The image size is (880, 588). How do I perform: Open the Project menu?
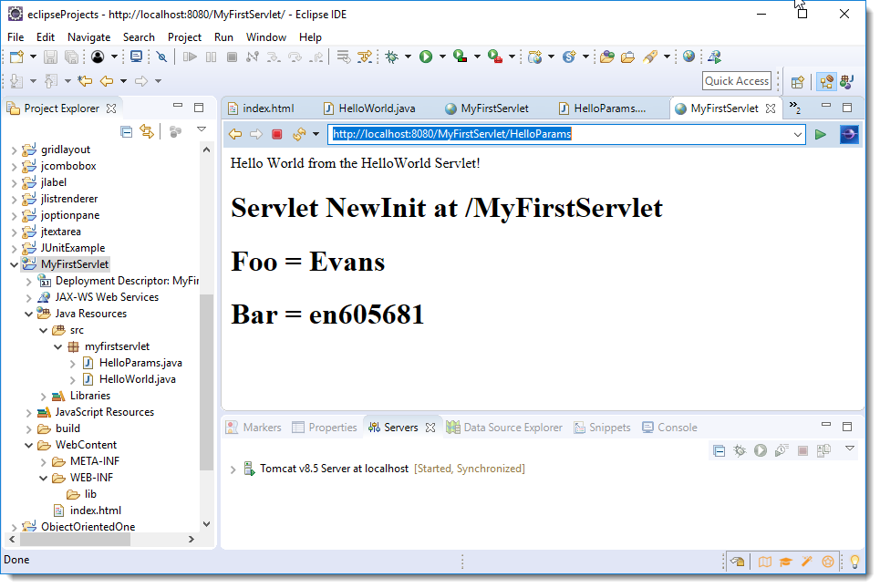184,37
